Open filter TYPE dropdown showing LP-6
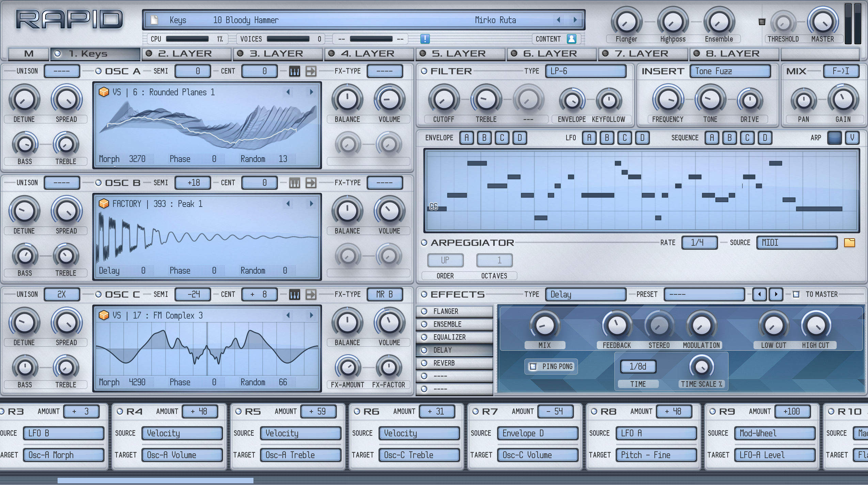868x485 pixels. point(586,71)
